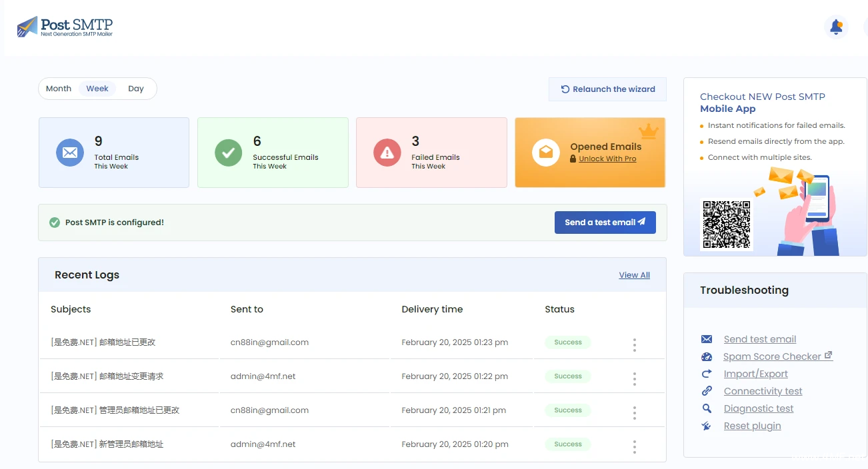Viewport: 868px width, 469px height.
Task: Click the mobile app QR code
Action: click(x=727, y=225)
